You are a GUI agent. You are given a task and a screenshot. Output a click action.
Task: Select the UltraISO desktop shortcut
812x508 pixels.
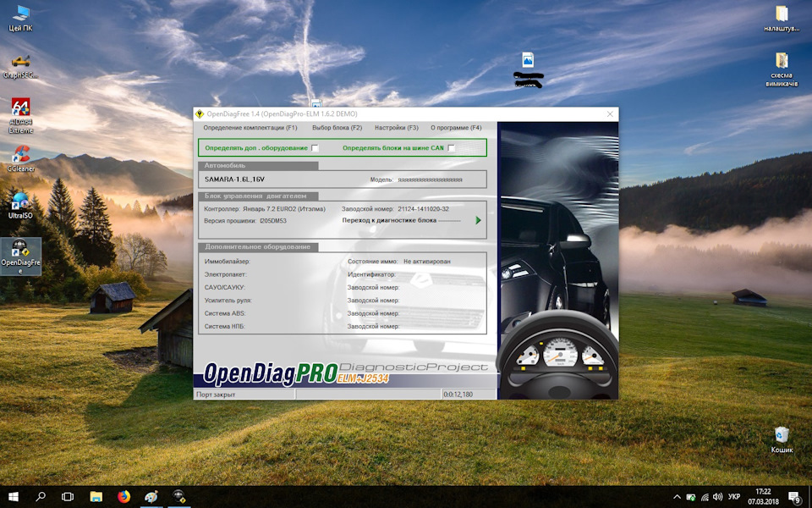(20, 205)
